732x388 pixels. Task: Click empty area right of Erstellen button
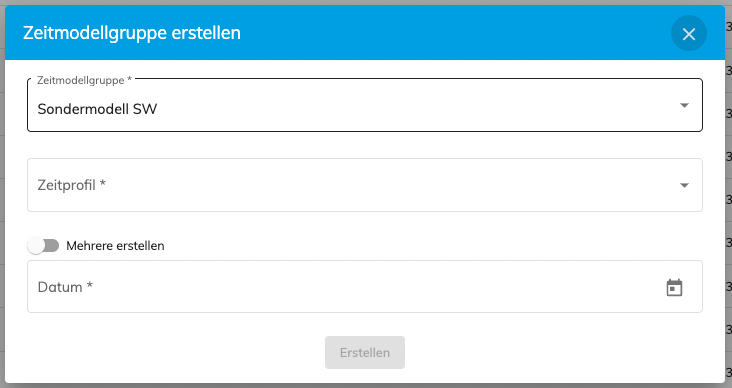pyautogui.click(x=537, y=353)
